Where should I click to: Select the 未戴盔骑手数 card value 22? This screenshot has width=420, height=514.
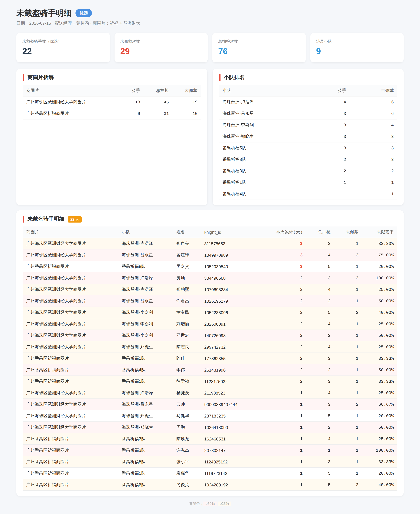[x=27, y=51]
